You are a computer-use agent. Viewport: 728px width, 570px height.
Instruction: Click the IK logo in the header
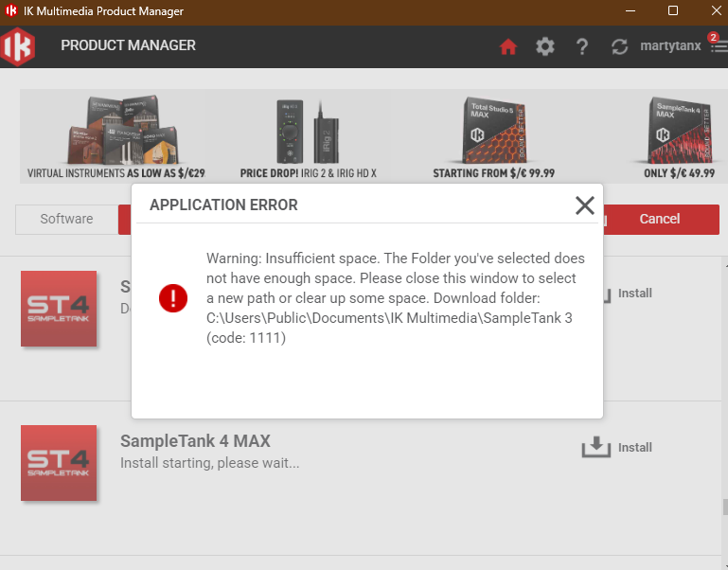click(x=17, y=46)
